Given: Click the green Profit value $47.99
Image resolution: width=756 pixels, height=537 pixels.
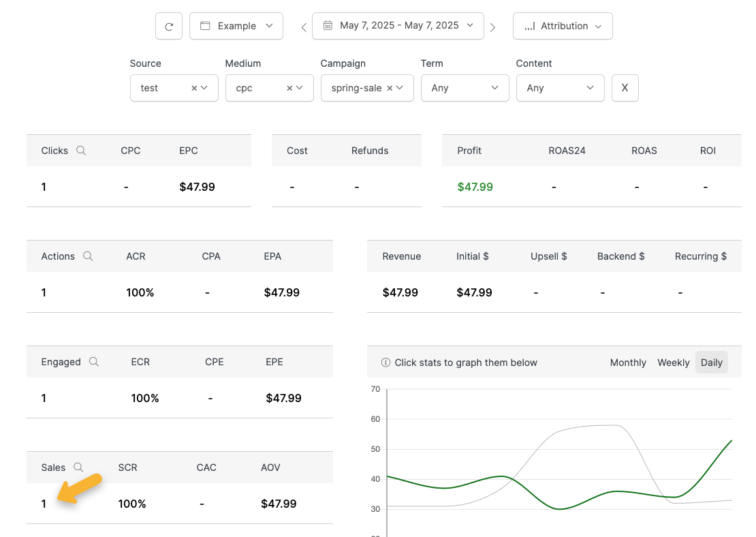Looking at the screenshot, I should (475, 187).
